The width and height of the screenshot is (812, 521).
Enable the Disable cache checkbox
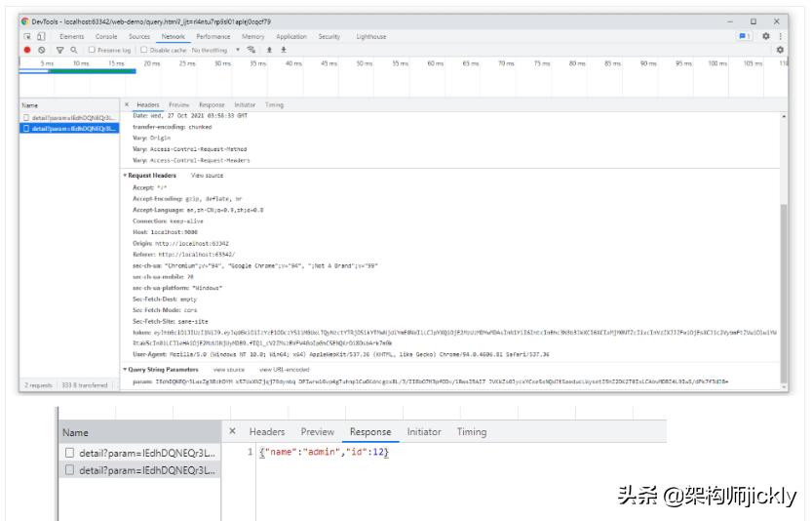tap(144, 50)
